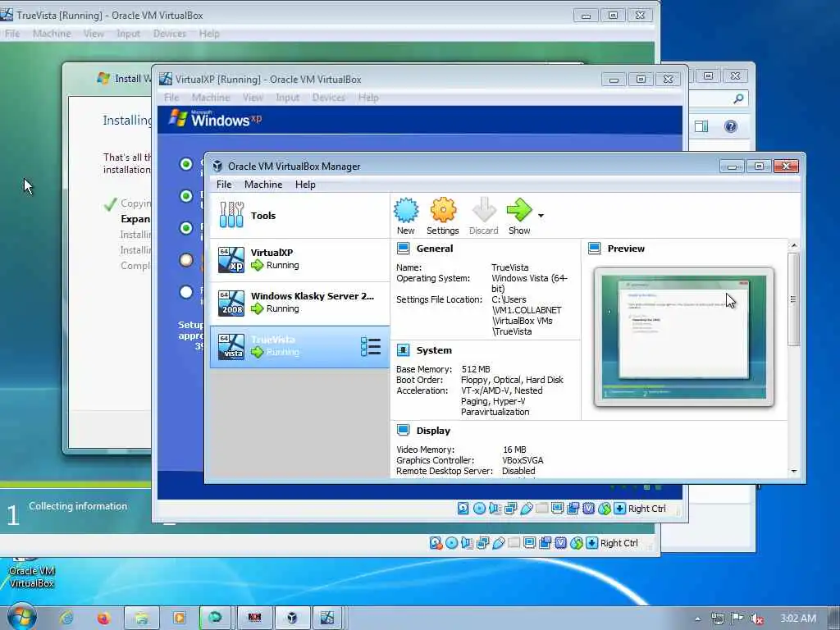Image resolution: width=840 pixels, height=630 pixels.
Task: Expand the Show button dropdown arrow
Action: coord(541,216)
